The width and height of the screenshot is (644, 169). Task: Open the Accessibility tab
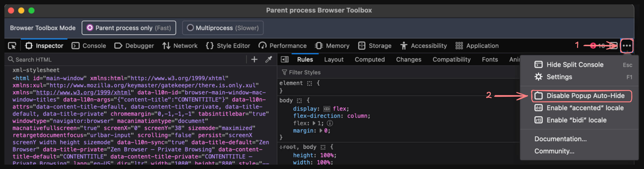click(x=423, y=46)
